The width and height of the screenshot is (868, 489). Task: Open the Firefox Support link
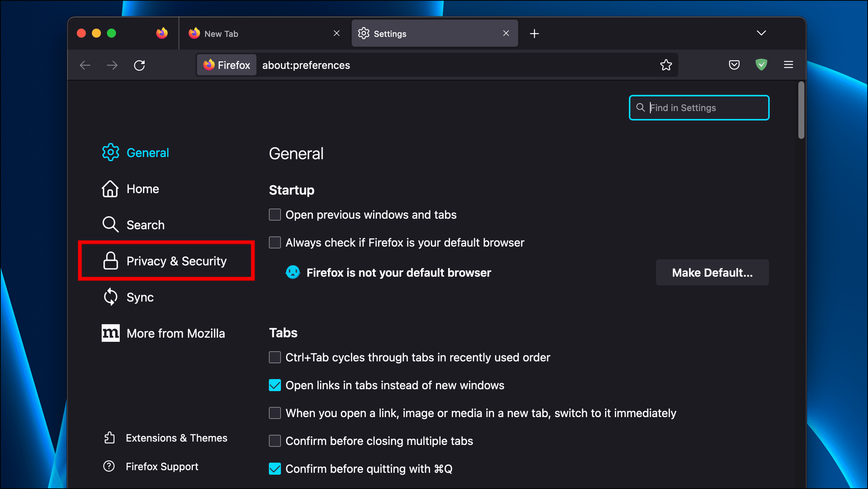[x=151, y=466]
